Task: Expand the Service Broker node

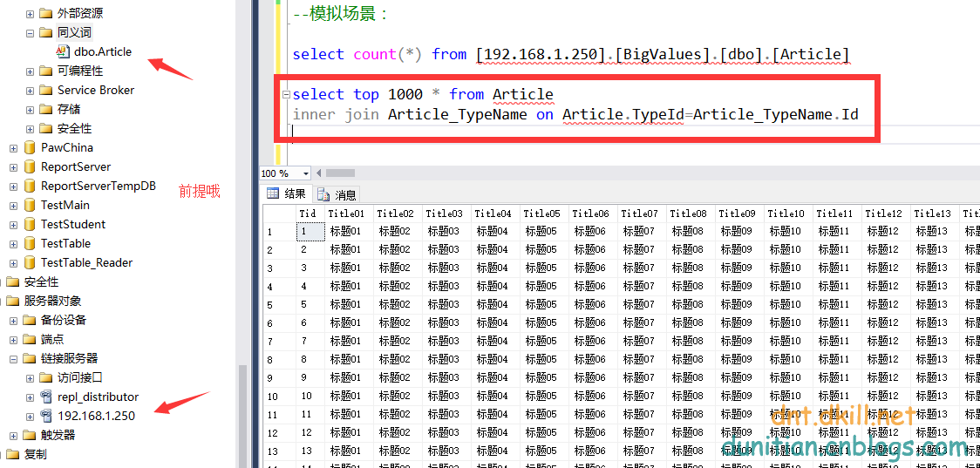Action: click(x=30, y=90)
